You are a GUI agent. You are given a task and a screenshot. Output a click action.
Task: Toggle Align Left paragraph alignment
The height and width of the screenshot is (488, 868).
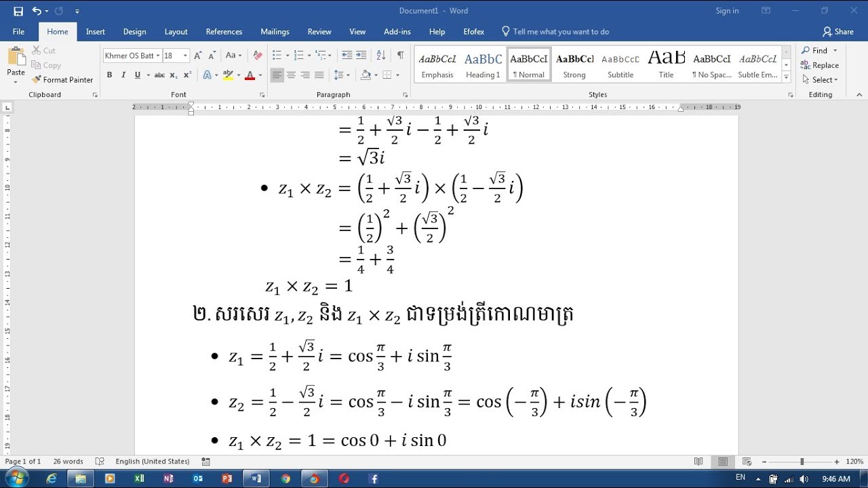tap(277, 75)
